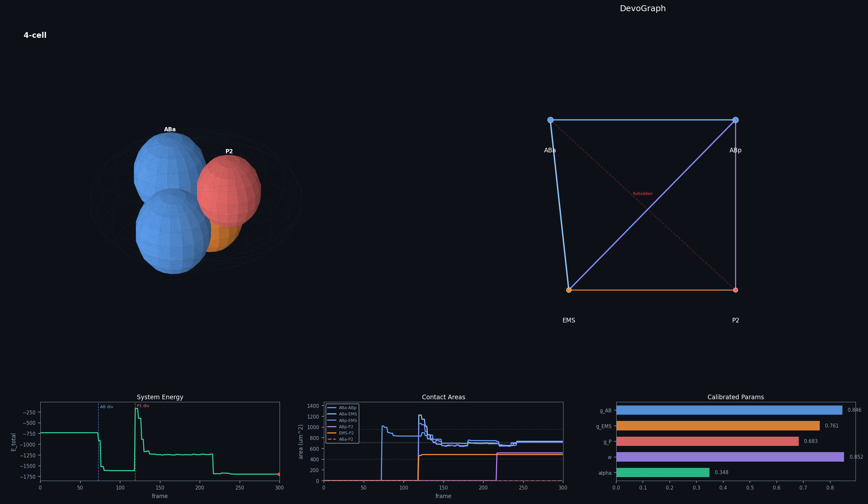868x504 pixels.
Task: Click the red P2 graph node
Action: coord(735,290)
